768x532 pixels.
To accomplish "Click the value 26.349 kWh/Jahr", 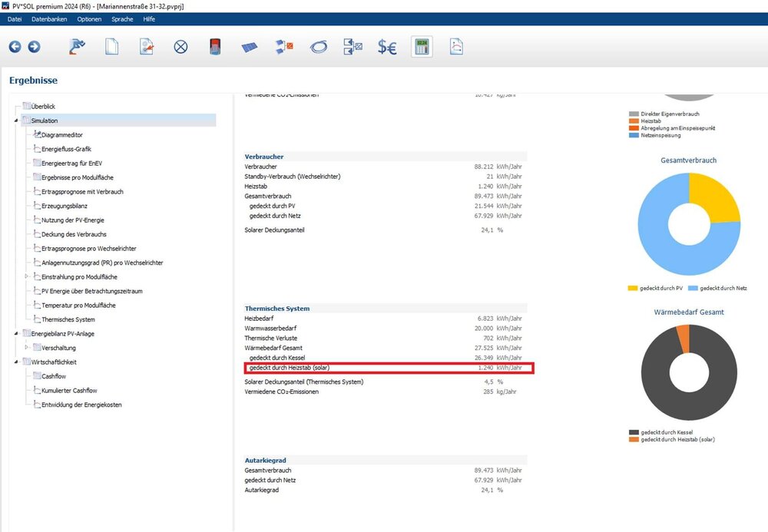I will click(x=498, y=358).
